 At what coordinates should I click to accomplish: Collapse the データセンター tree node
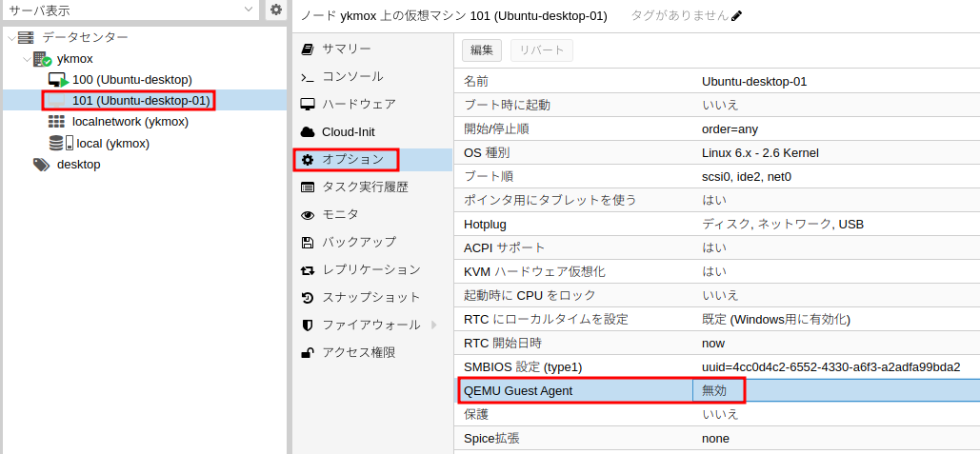[x=11, y=37]
